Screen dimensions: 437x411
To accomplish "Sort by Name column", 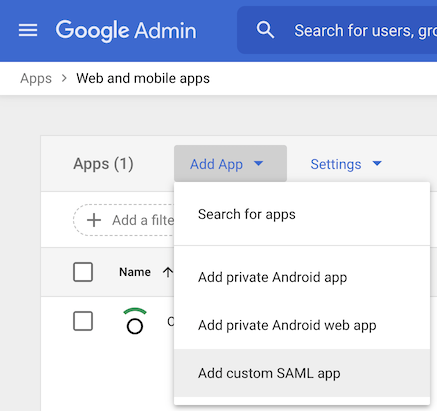I will coord(135,272).
